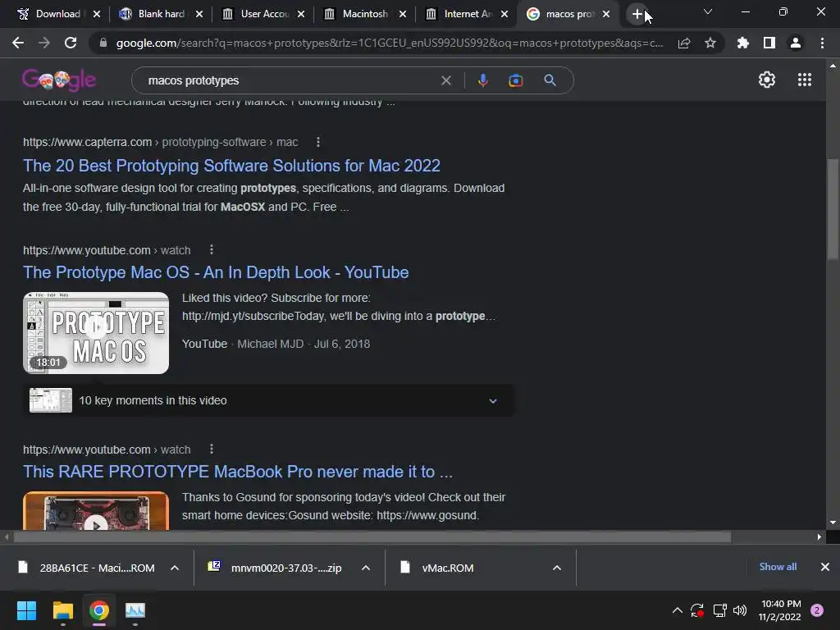This screenshot has height=630, width=840.
Task: Open the notification center badge
Action: (x=817, y=610)
